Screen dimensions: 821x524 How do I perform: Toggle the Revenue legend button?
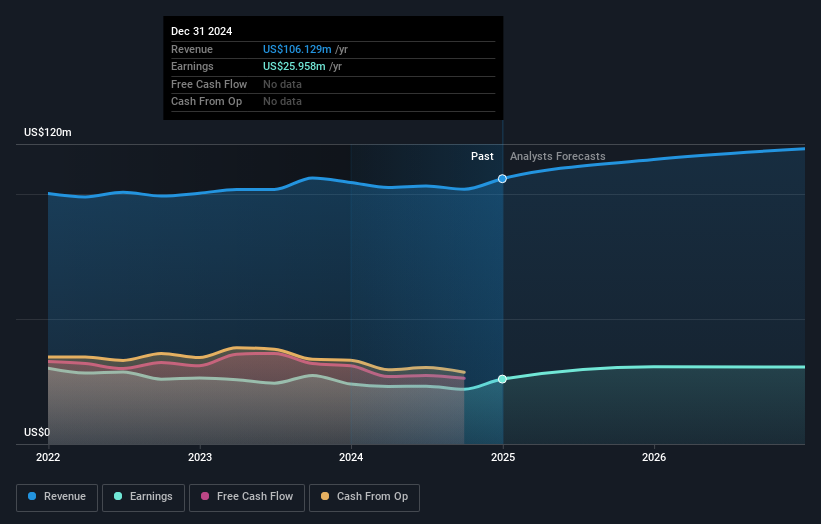[57, 497]
